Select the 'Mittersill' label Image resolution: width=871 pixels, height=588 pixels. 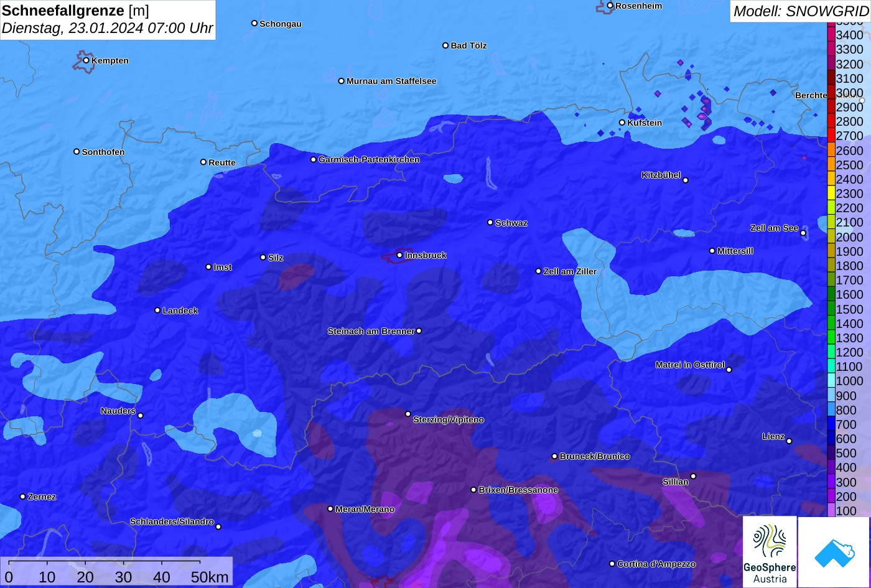coord(735,251)
